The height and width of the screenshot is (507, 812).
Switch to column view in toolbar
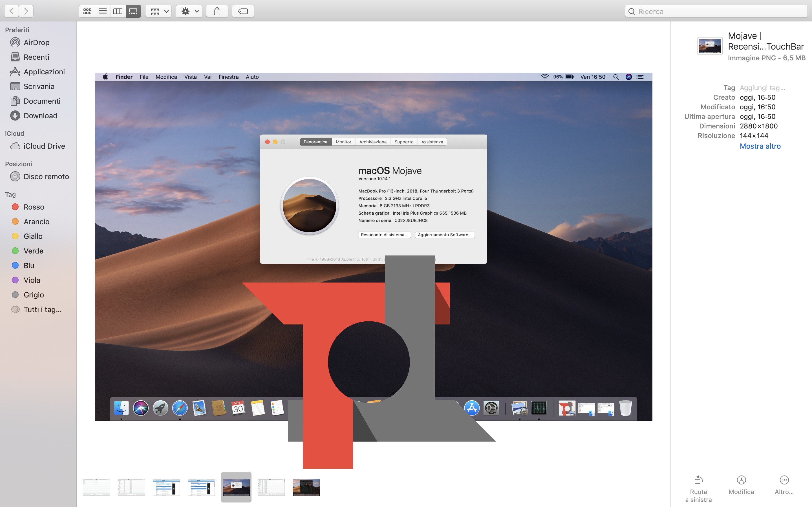[x=118, y=11]
